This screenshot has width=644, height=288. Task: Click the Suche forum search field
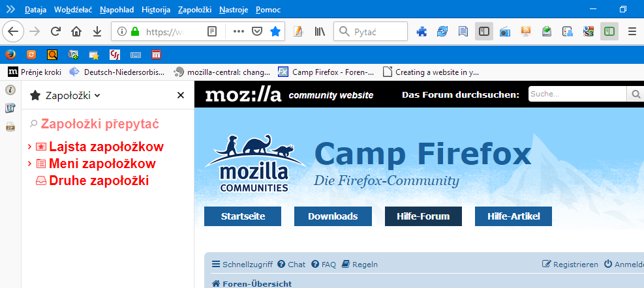(577, 94)
